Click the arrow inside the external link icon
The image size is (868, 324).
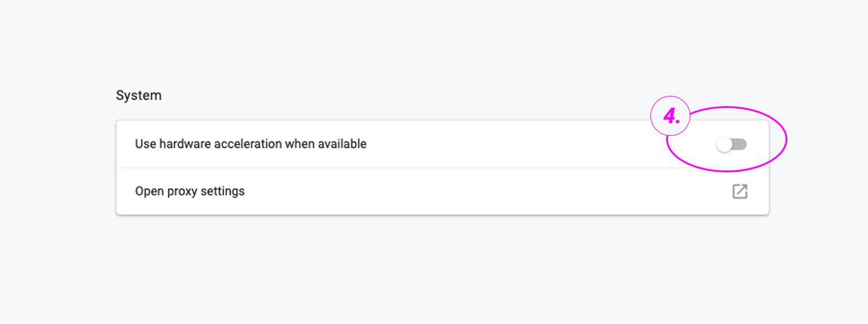[x=743, y=189]
